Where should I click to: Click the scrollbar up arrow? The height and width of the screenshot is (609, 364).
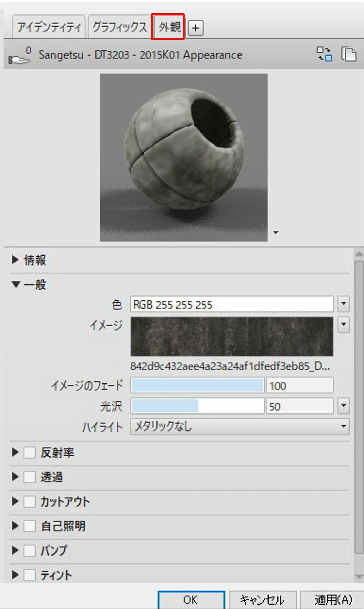(x=359, y=254)
